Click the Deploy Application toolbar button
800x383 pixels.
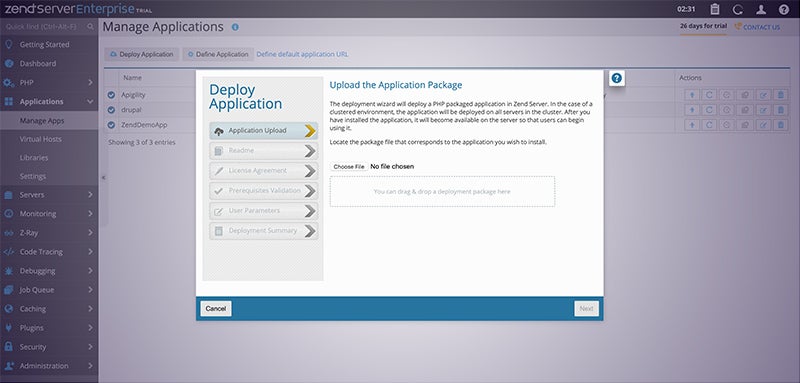click(x=142, y=54)
